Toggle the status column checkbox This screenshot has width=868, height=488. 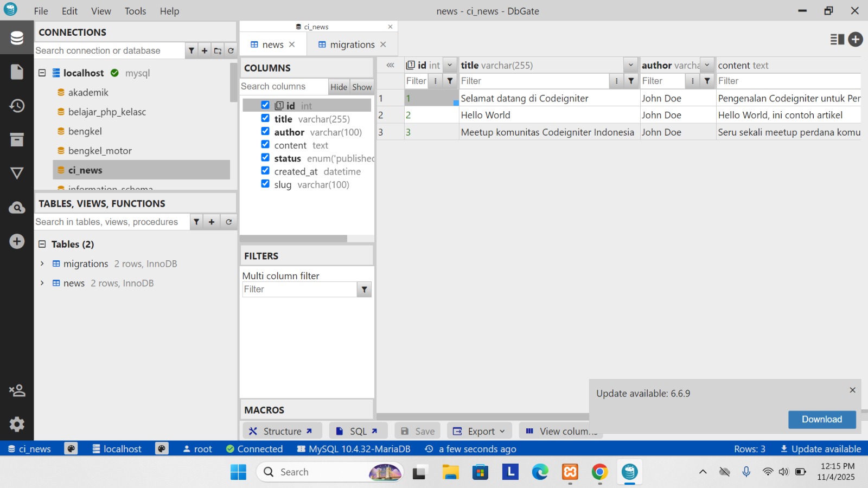coord(265,158)
